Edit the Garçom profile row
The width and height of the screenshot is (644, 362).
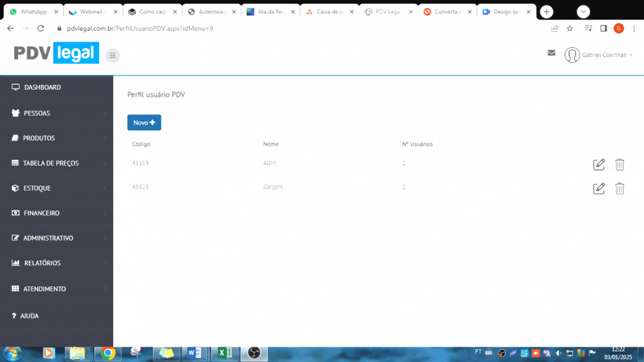(599, 188)
